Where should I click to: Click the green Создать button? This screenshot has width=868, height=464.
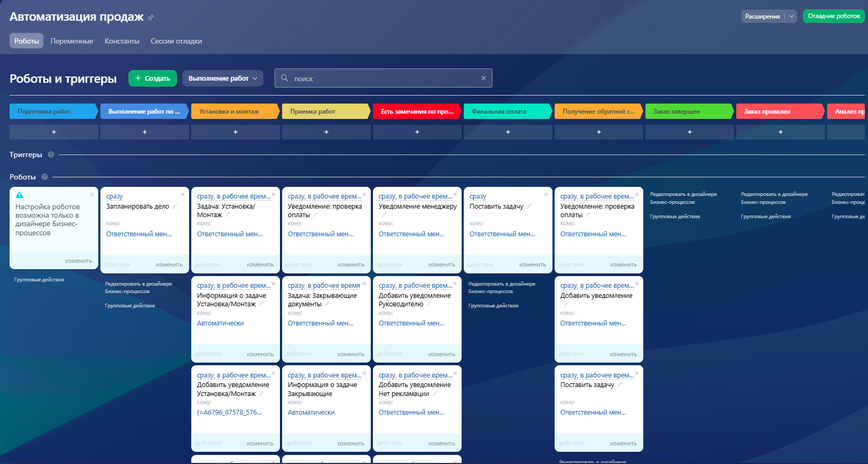(152, 78)
